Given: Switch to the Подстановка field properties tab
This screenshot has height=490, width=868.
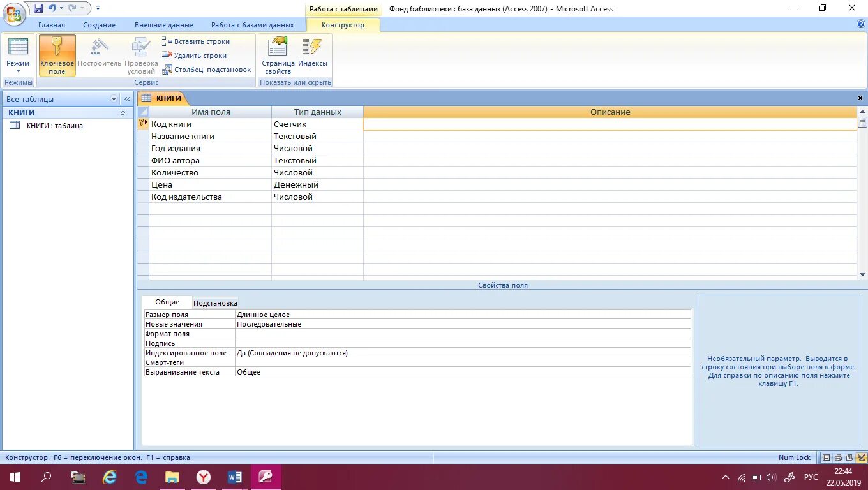Looking at the screenshot, I should click(x=215, y=303).
